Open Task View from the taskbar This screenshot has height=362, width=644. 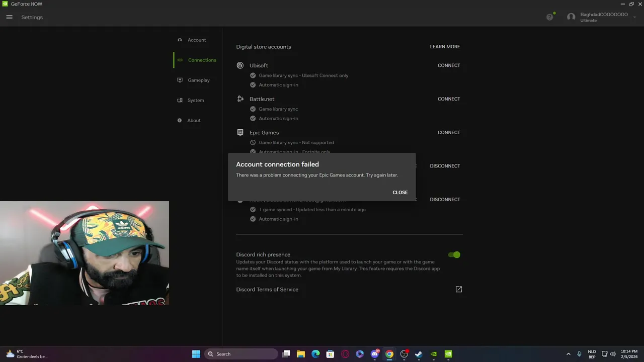[x=286, y=354]
